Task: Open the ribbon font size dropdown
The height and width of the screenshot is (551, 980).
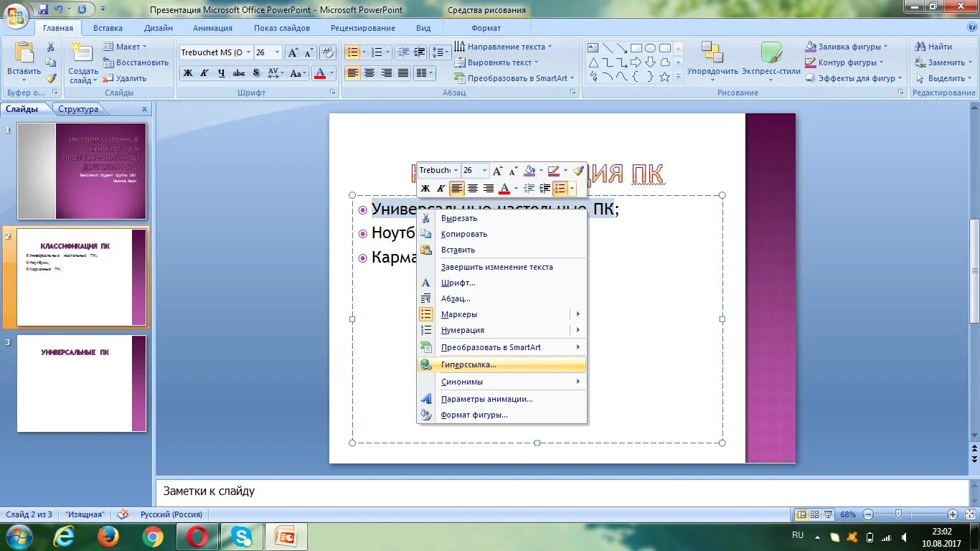Action: coord(277,52)
